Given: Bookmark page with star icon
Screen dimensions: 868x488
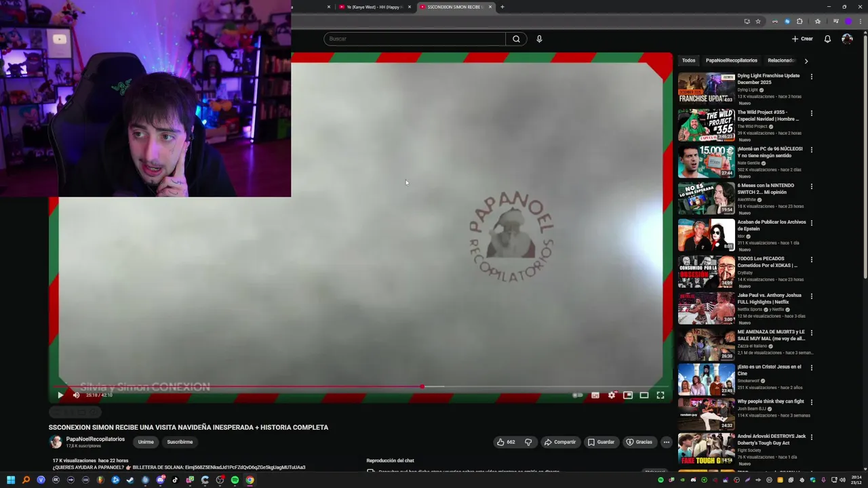Looking at the screenshot, I should coord(758,21).
